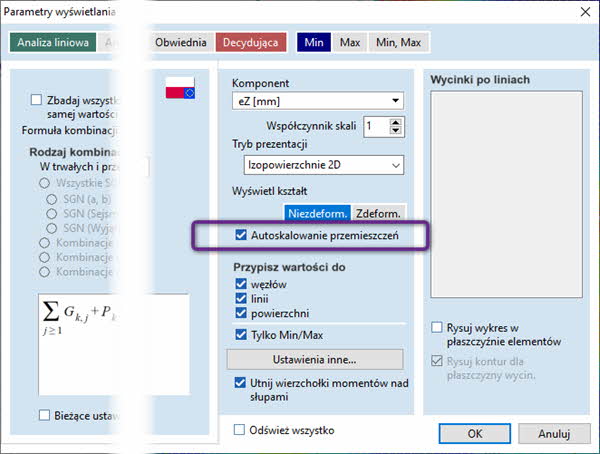Uncheck the węzłów checkbox
This screenshot has height=454, width=600.
tap(240, 285)
